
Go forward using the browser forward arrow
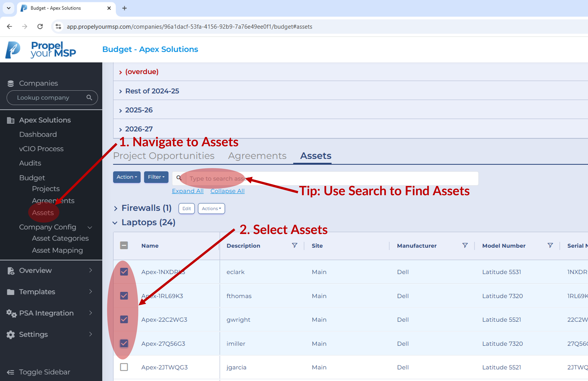pos(24,26)
